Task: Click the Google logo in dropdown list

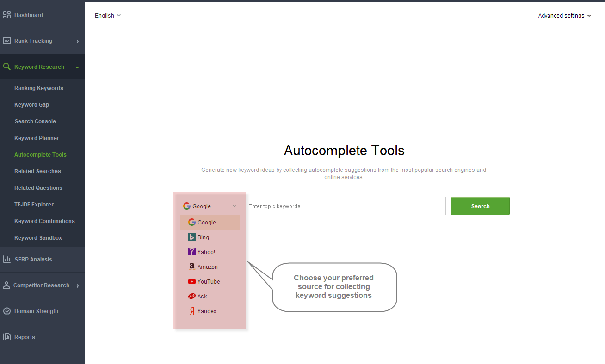Action: coord(192,222)
